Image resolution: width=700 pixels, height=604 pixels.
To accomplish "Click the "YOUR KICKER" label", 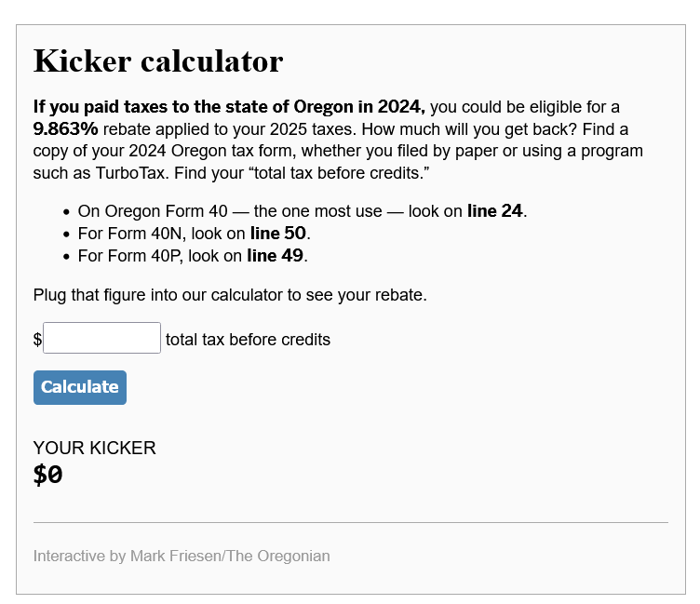I will tap(94, 448).
